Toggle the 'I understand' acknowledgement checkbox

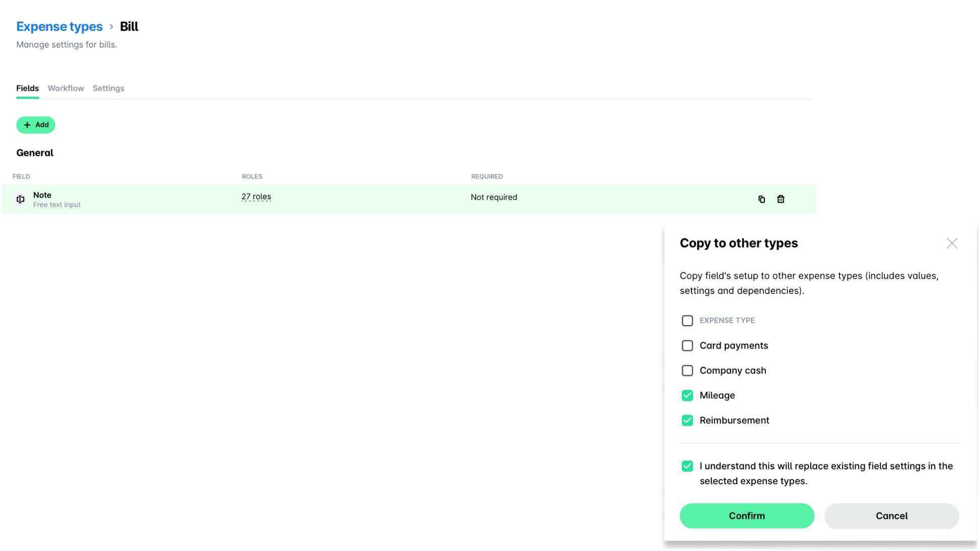coord(687,466)
